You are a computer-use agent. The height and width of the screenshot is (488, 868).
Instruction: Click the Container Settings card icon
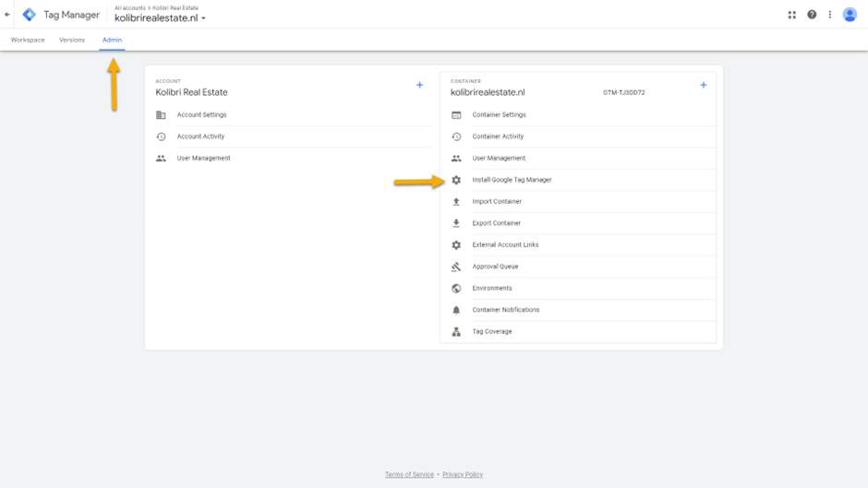[456, 115]
